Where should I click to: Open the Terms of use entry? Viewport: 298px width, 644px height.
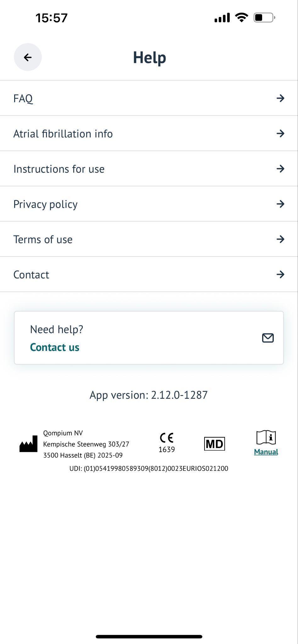tap(149, 239)
